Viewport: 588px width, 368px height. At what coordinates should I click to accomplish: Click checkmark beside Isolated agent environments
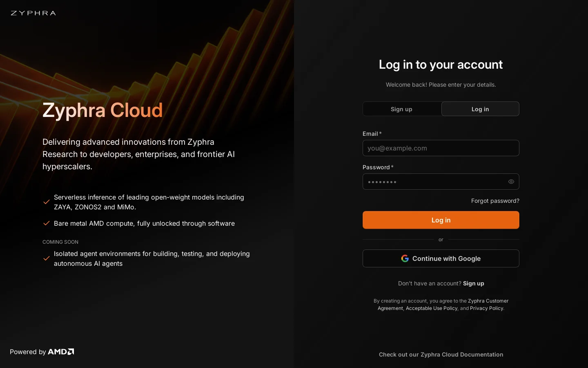47,258
